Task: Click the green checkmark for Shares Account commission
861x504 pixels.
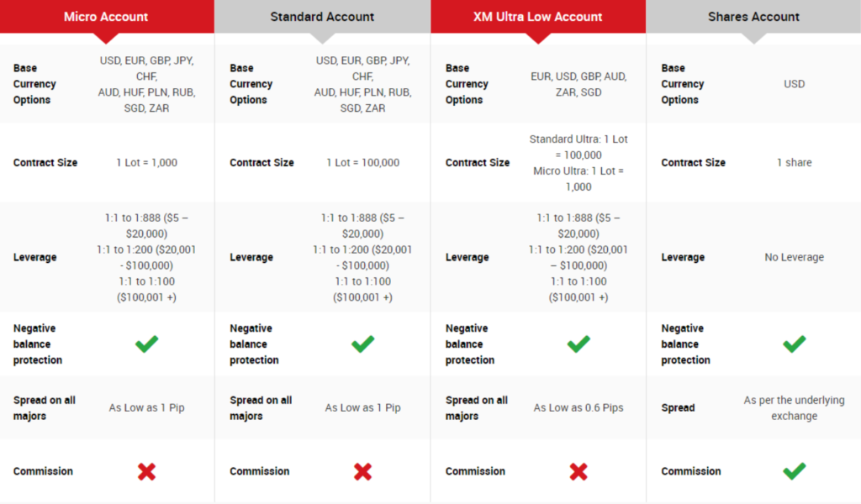Action: [794, 471]
